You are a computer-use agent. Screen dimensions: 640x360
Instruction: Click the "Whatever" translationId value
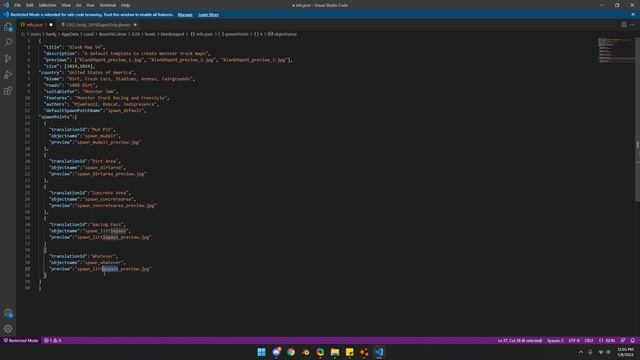(x=103, y=256)
